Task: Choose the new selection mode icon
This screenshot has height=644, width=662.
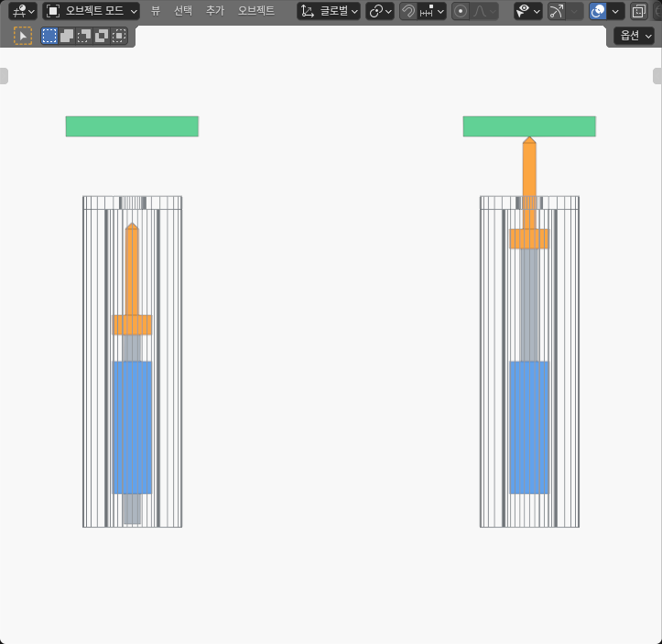Action: tap(49, 36)
